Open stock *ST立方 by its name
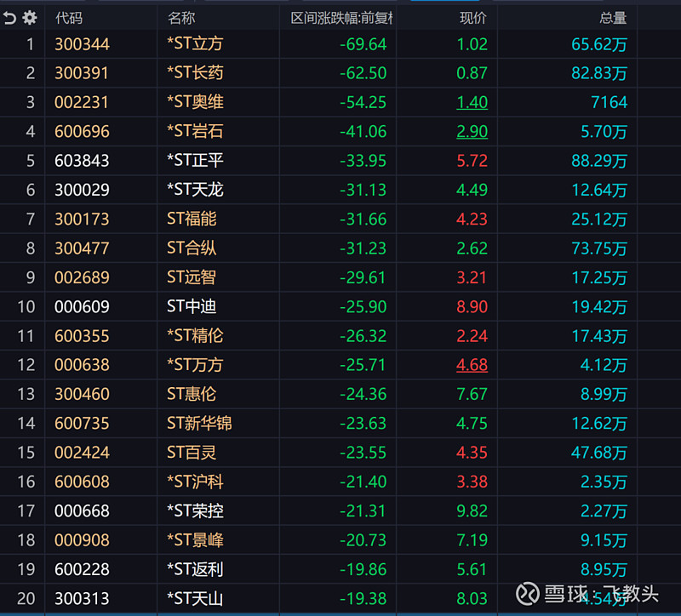 (195, 44)
